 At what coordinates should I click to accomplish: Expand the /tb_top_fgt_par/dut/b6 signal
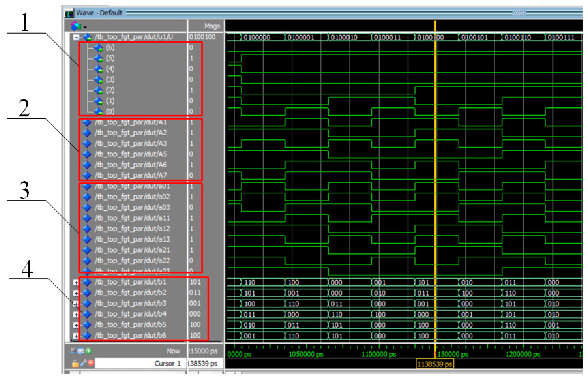[76, 336]
